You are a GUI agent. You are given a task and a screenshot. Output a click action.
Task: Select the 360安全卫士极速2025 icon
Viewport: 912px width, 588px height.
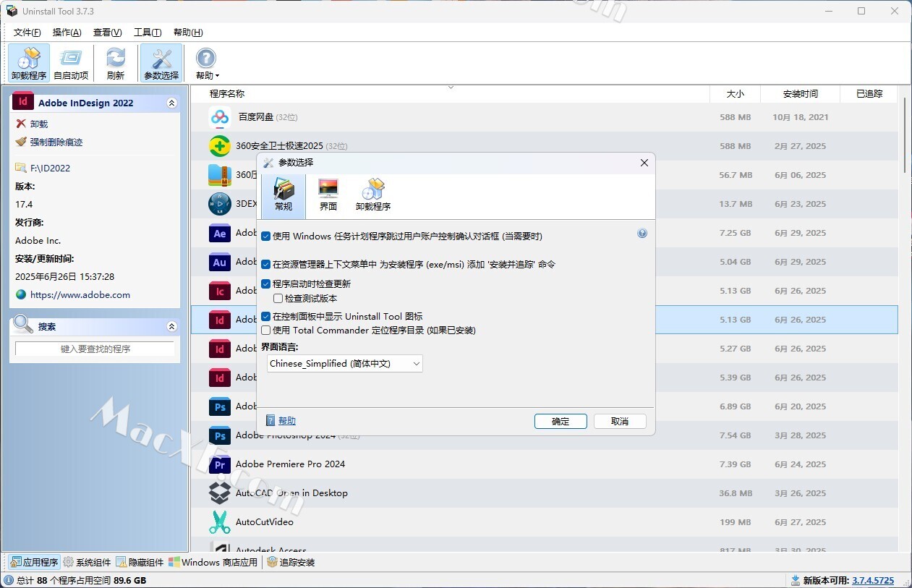tap(220, 146)
